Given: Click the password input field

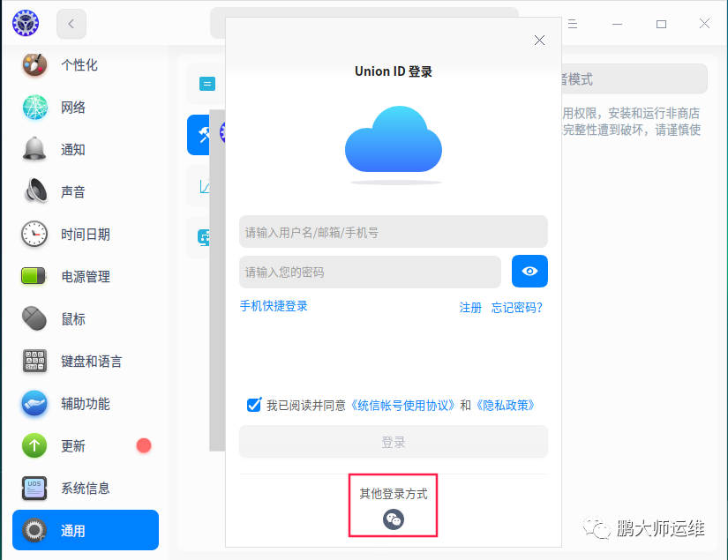Looking at the screenshot, I should [x=370, y=272].
